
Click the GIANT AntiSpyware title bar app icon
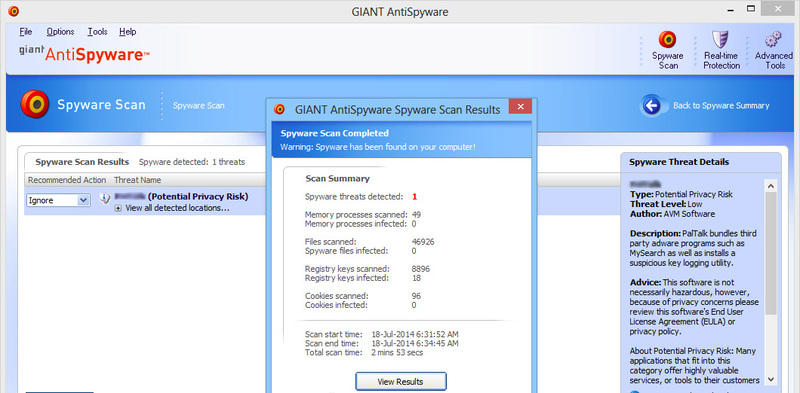click(14, 11)
